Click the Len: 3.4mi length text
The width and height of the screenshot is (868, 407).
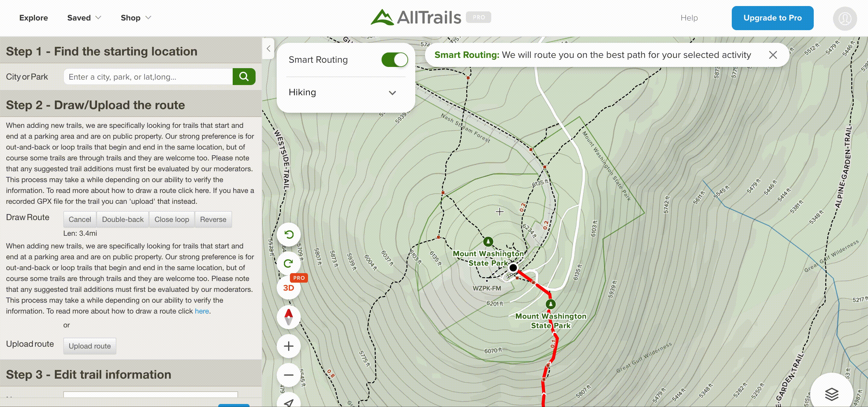(80, 233)
